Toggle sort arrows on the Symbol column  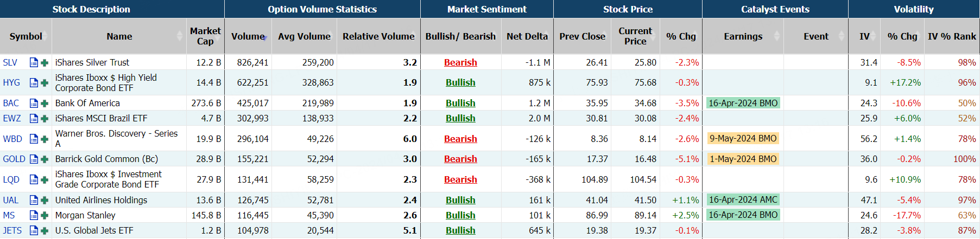(47, 36)
